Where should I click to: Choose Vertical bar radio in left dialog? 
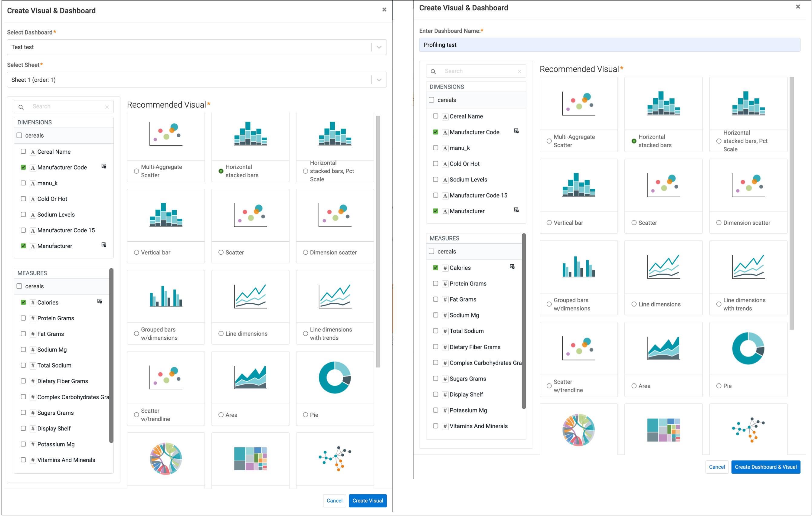click(x=136, y=253)
